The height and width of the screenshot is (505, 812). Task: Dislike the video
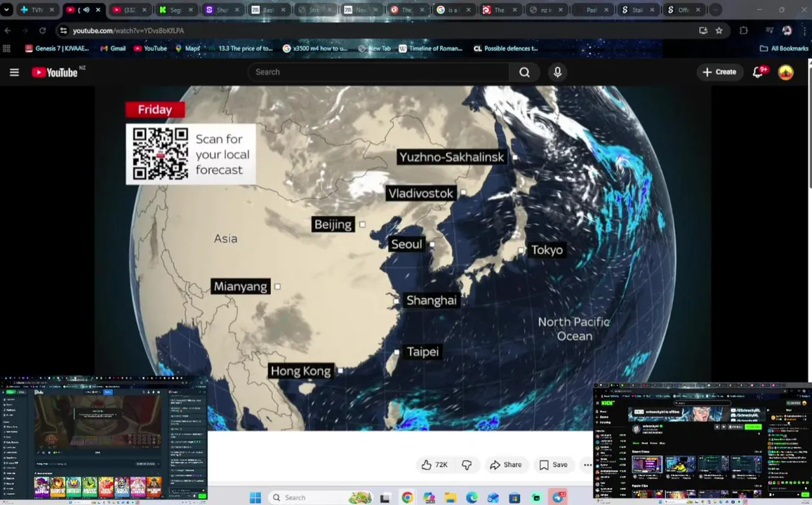(467, 464)
